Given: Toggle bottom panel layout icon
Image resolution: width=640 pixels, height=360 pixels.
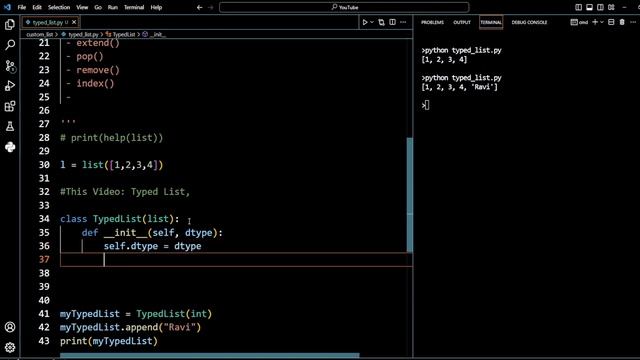Looking at the screenshot, I should click(x=589, y=7).
